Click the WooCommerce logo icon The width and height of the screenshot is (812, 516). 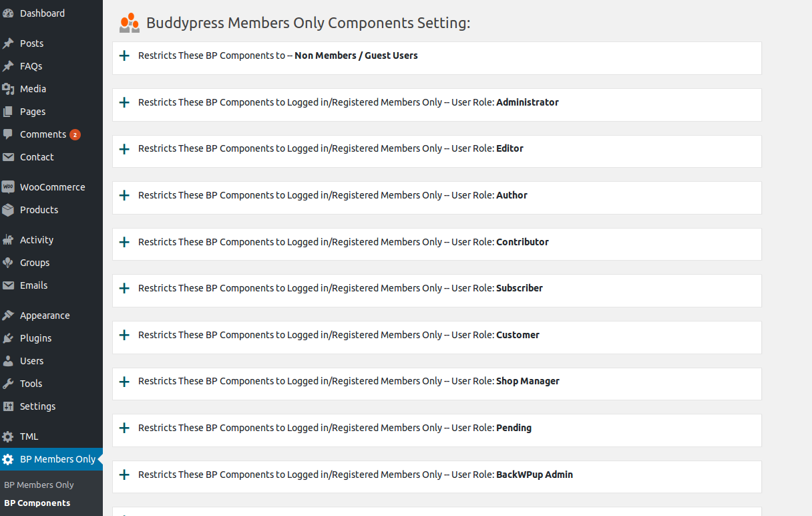pos(8,187)
